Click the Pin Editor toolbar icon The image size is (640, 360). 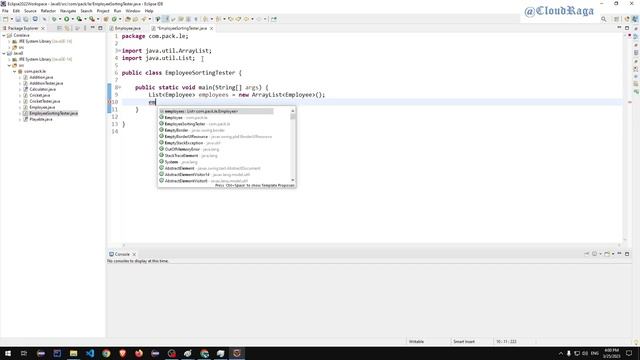pos(273,19)
